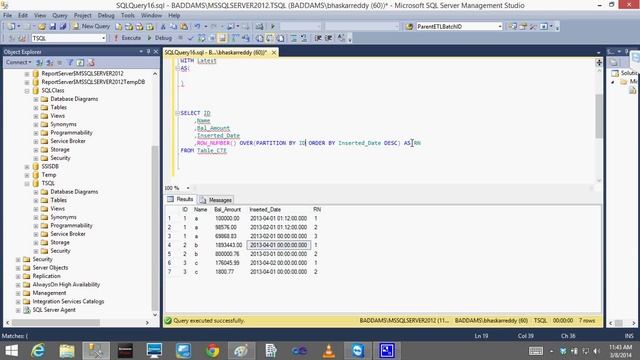This screenshot has height=360, width=640.
Task: Expand the SSISDB database node
Action: pyautogui.click(x=27, y=167)
